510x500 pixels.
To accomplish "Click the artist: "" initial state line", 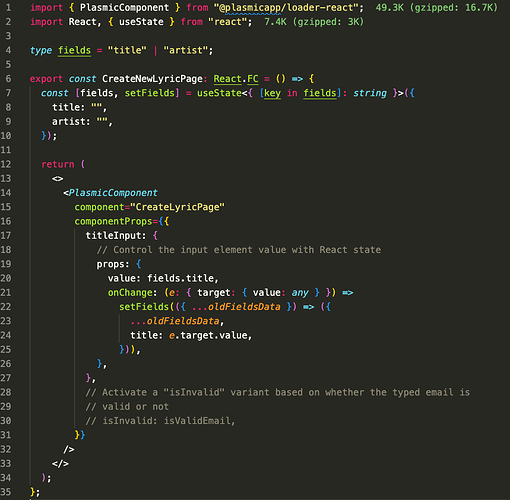I will coord(82,122).
